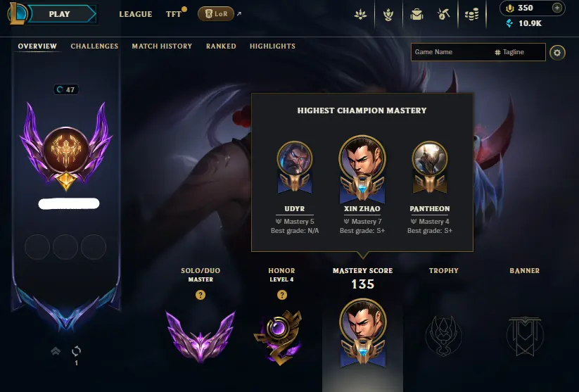Click the Honor question mark badge
Screen dimensions: 579x392
(x=281, y=295)
